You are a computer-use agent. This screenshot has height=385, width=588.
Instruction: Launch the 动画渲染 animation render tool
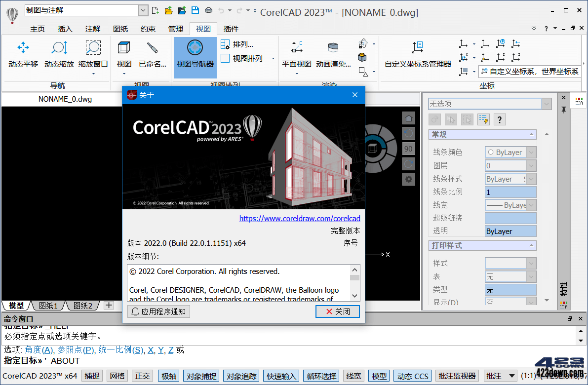click(332, 54)
